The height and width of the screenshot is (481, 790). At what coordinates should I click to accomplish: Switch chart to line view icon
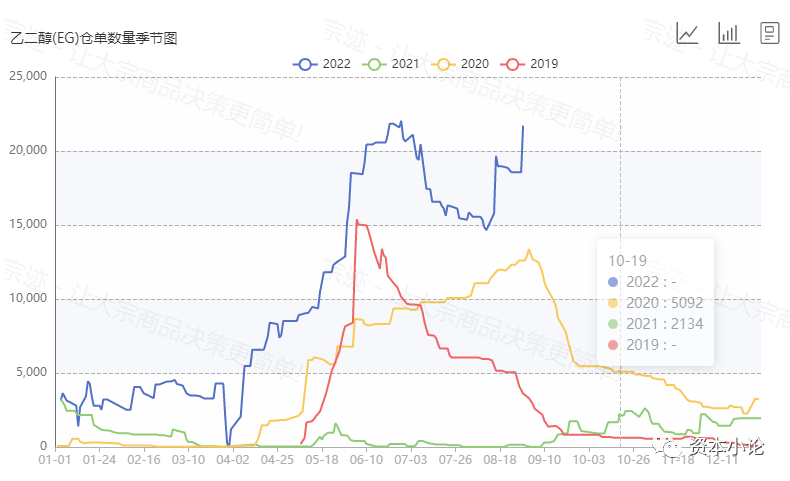tap(687, 33)
